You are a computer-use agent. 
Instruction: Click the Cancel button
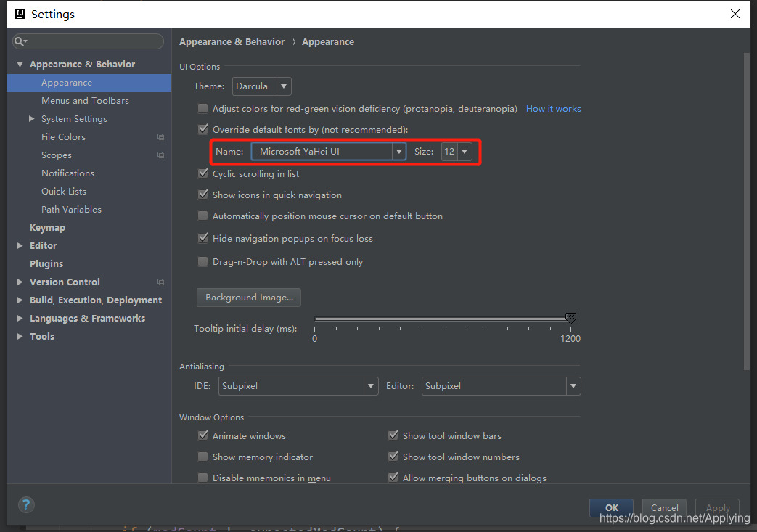(664, 508)
